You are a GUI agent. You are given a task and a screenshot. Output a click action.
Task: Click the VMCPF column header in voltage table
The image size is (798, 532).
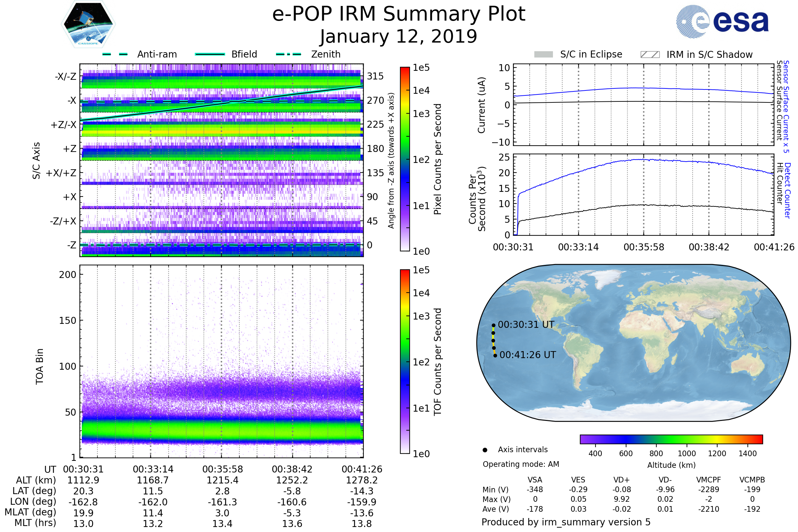click(709, 480)
